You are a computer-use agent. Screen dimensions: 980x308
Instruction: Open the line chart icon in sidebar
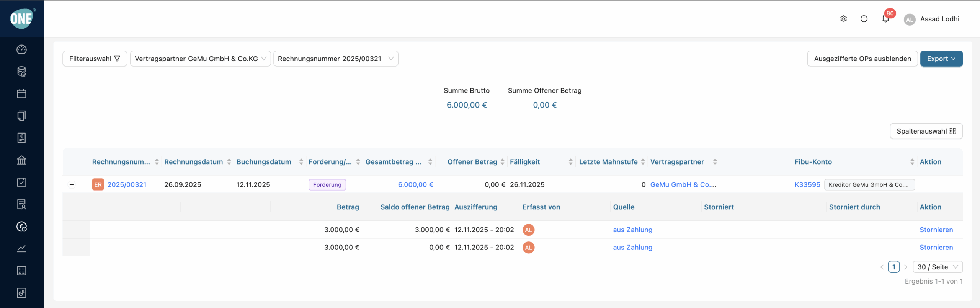(x=22, y=249)
